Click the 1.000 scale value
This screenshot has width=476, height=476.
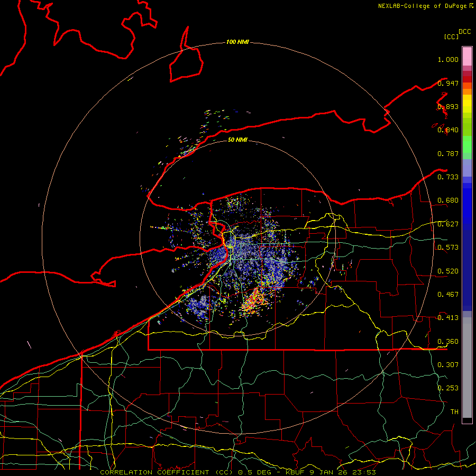tap(448, 59)
